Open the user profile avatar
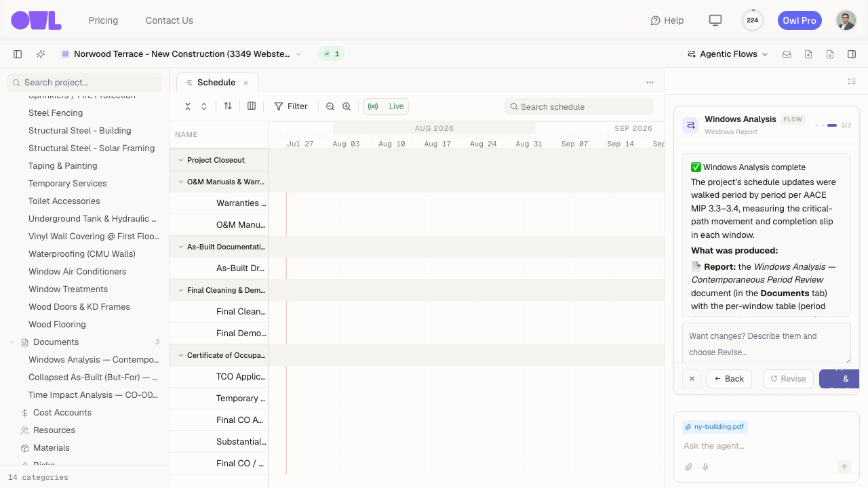Viewport: 868px width, 488px height. coord(846,20)
